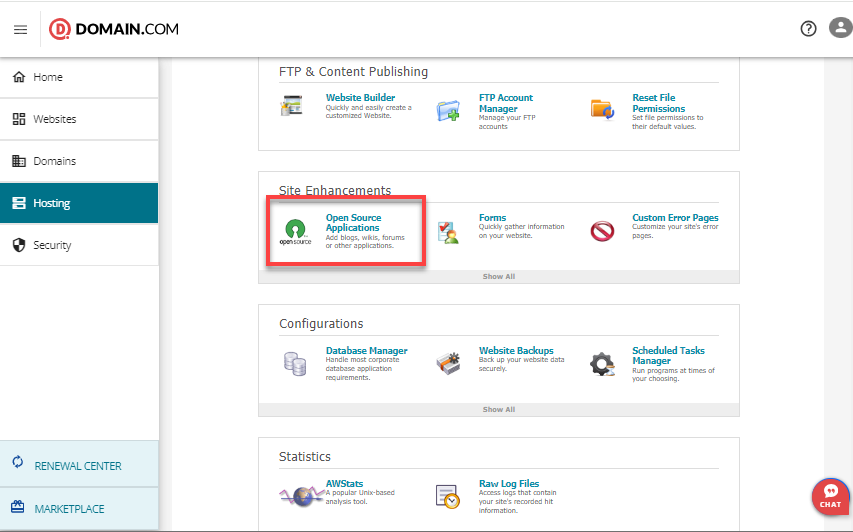Image resolution: width=853 pixels, height=532 pixels.
Task: Click the Hosting server icon in sidebar
Action: (19, 203)
